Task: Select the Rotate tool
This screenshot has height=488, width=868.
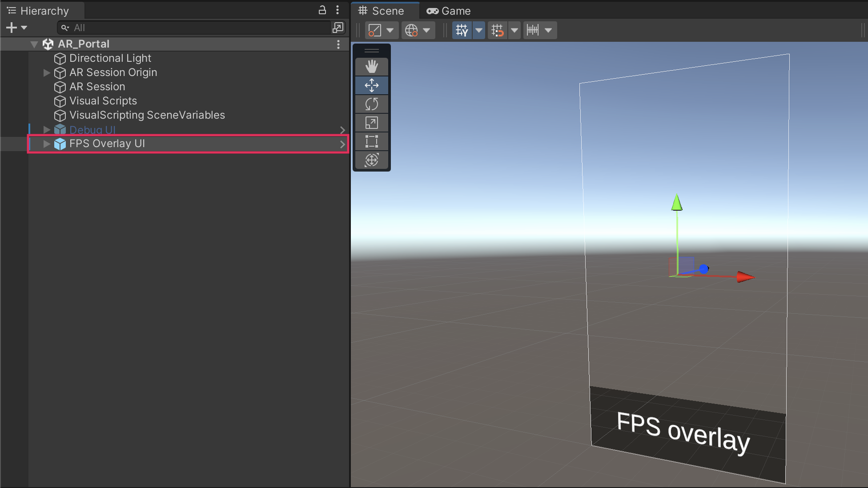Action: point(371,104)
